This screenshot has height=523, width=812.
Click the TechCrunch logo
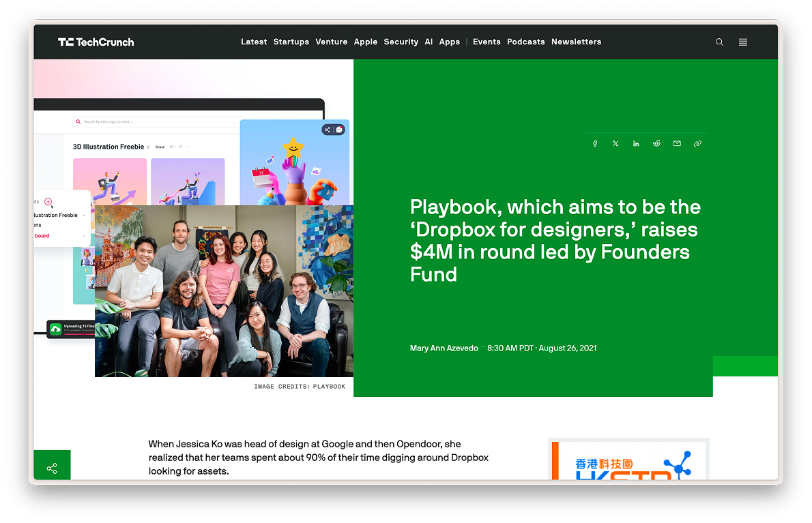click(x=96, y=42)
